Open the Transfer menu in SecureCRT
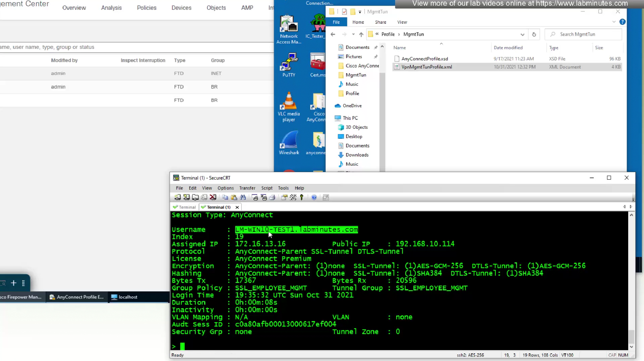Viewport: 644px width, 361px height. coord(247,188)
